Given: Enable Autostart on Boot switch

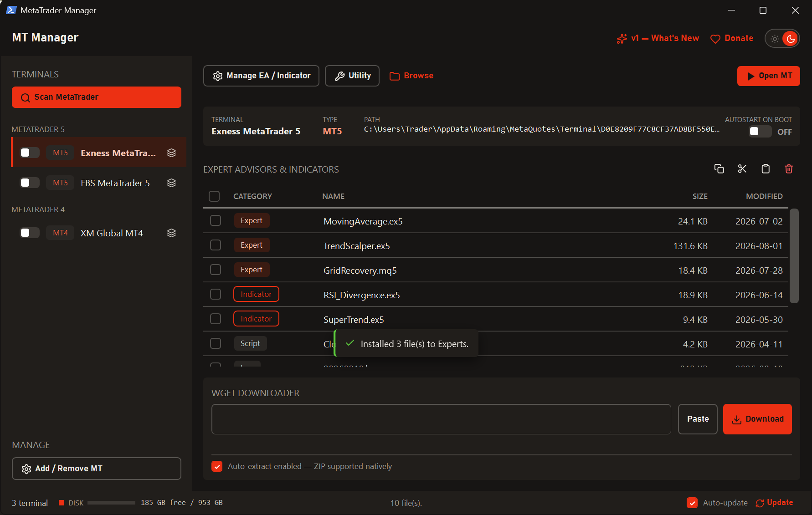Looking at the screenshot, I should tap(760, 132).
